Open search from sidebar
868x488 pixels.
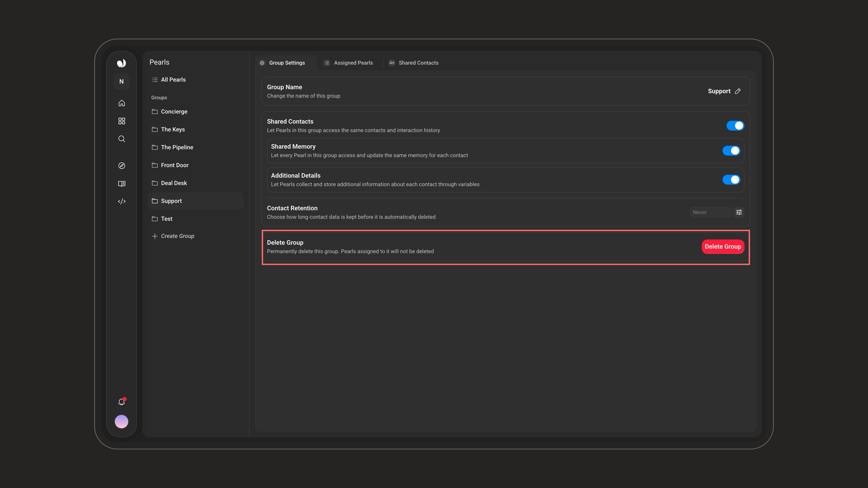[x=122, y=139]
